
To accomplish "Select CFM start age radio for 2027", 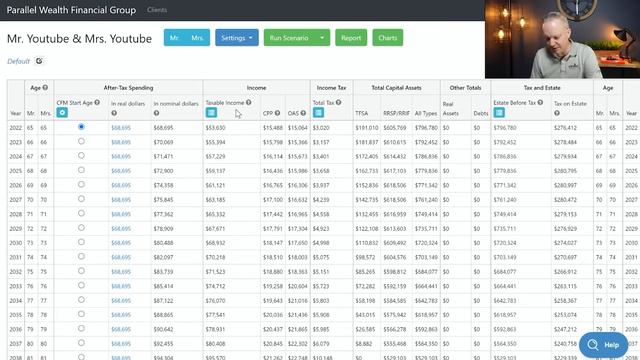I will [x=81, y=199].
